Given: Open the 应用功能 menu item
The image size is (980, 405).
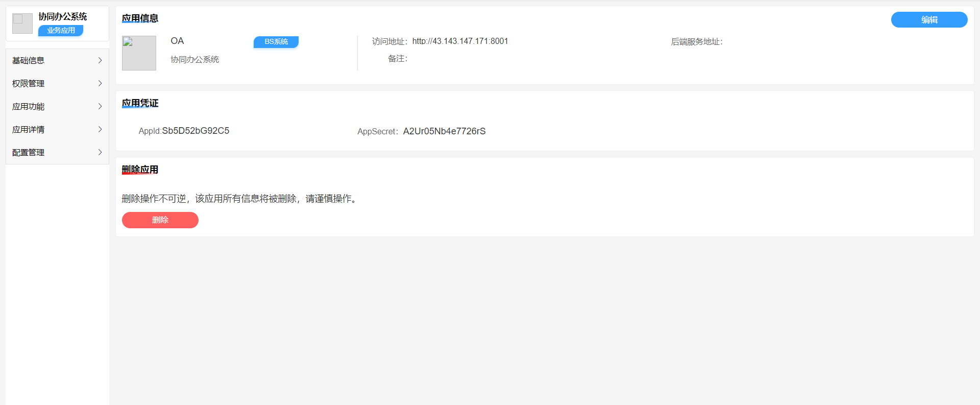Looking at the screenshot, I should click(x=57, y=106).
